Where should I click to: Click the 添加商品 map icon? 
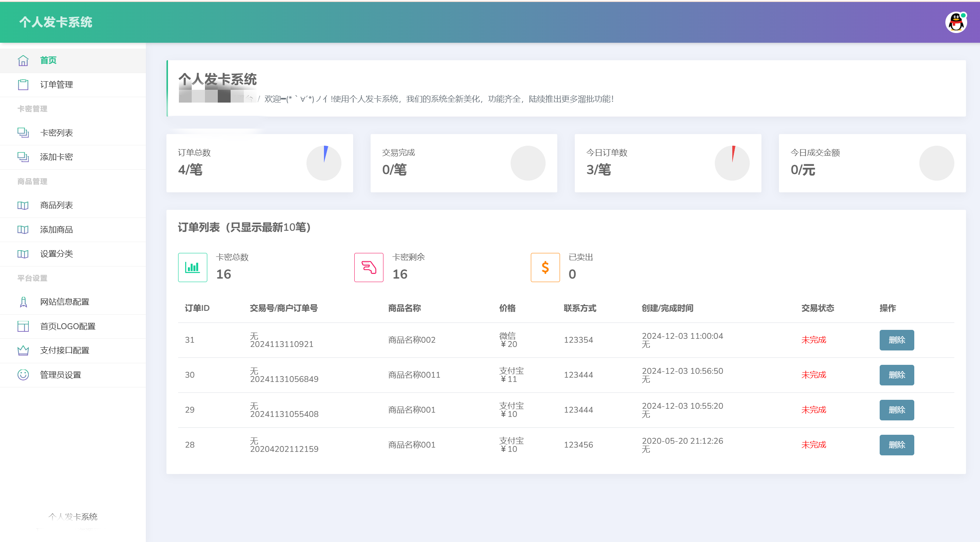[x=23, y=230]
